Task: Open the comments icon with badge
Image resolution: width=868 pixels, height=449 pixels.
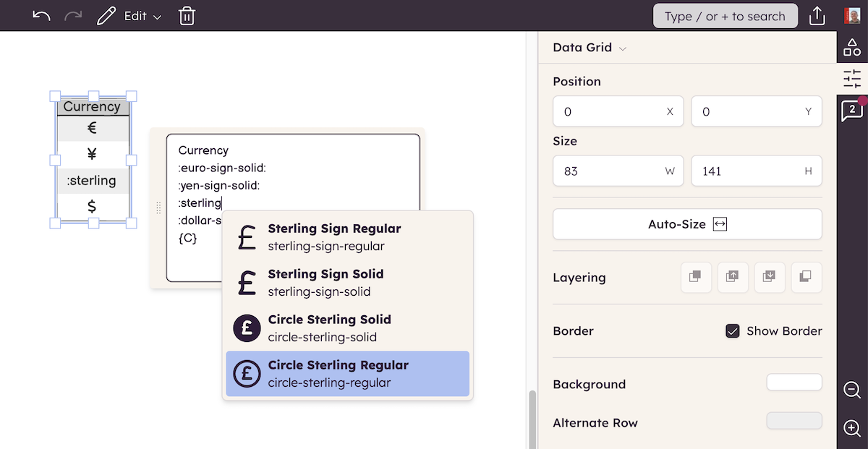Action: click(852, 111)
